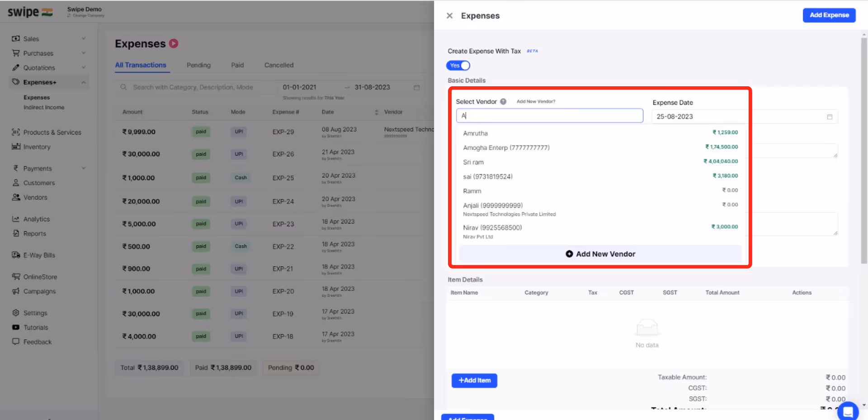This screenshot has width=868, height=420.
Task: Switch to the Cancelled tab
Action: [279, 65]
